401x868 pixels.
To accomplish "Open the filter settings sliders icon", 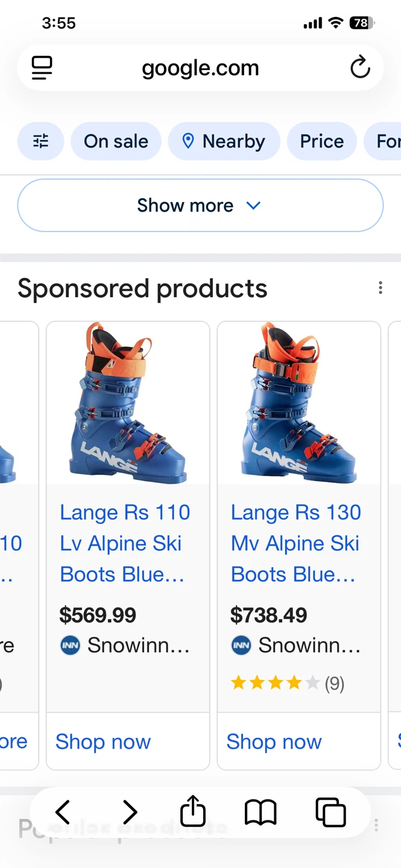I will coord(40,141).
